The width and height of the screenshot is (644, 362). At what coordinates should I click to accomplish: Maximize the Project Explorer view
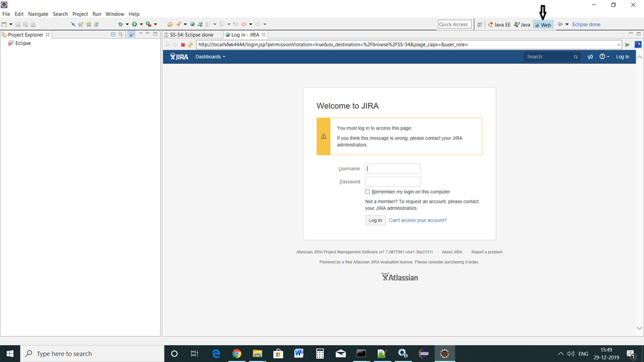(155, 33)
